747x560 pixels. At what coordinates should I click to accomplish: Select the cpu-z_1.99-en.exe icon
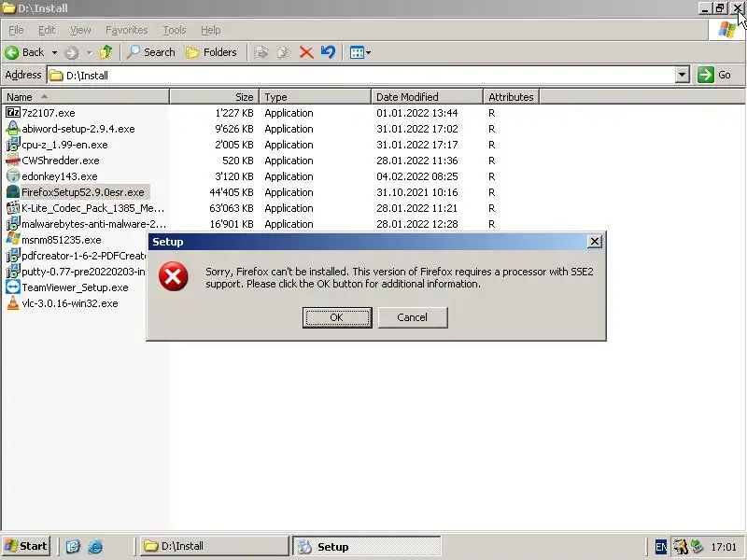click(x=13, y=145)
